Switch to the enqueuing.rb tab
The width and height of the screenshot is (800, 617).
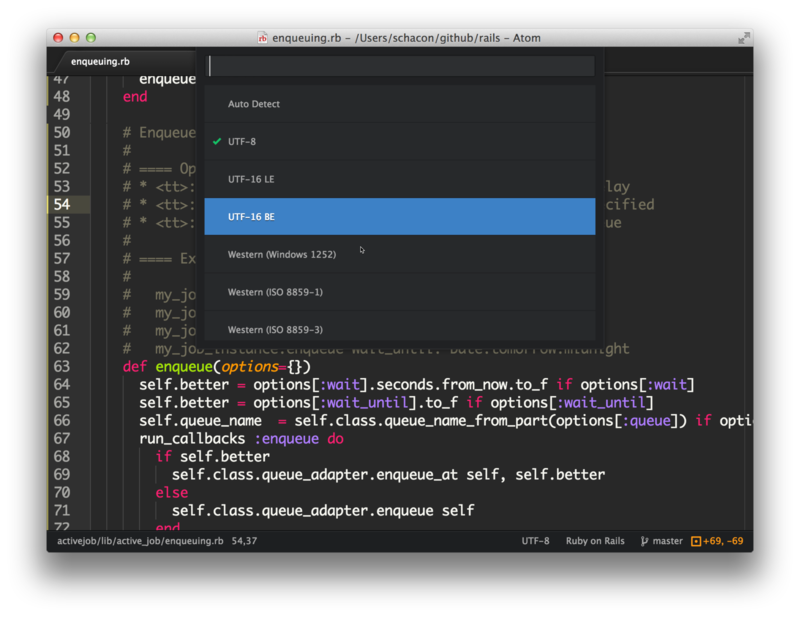coord(100,61)
